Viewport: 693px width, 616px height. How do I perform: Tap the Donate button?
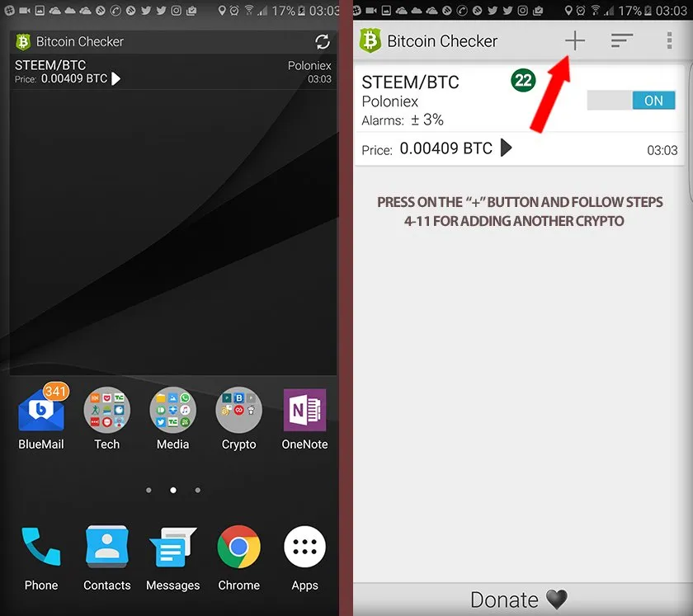tap(518, 600)
